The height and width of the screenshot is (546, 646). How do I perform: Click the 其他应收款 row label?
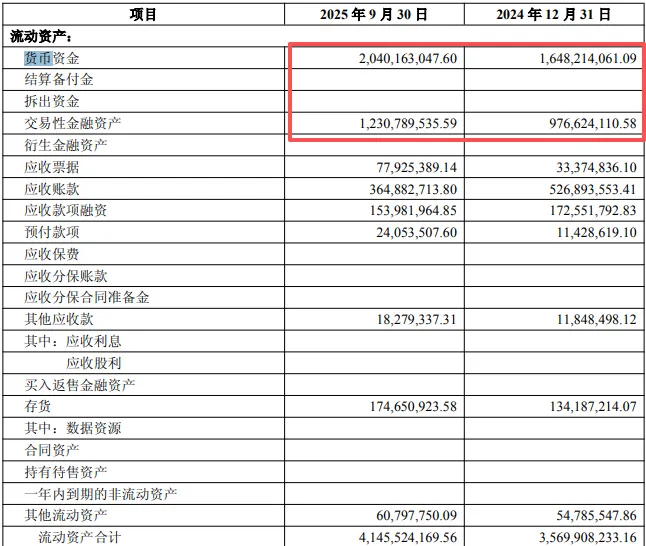[59, 319]
